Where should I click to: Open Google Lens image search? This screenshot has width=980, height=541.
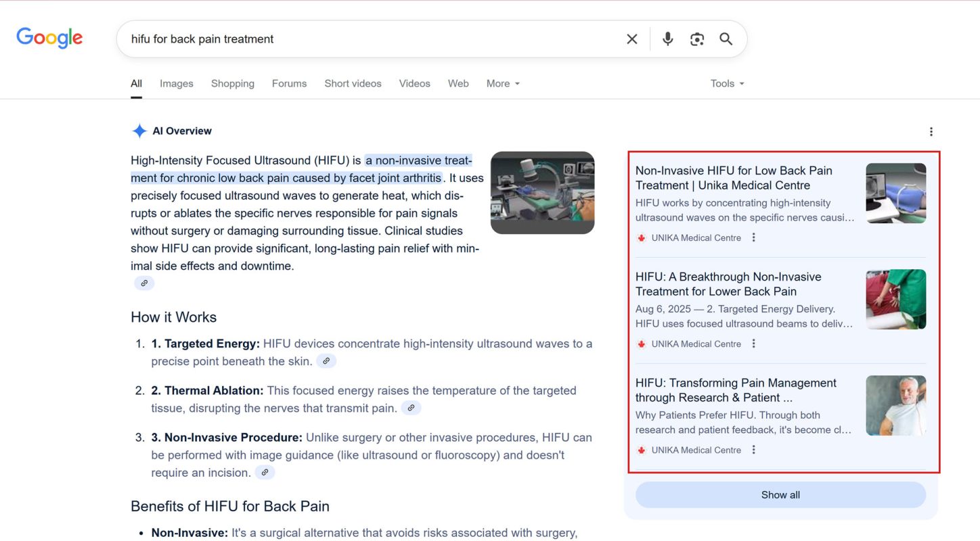click(x=697, y=39)
